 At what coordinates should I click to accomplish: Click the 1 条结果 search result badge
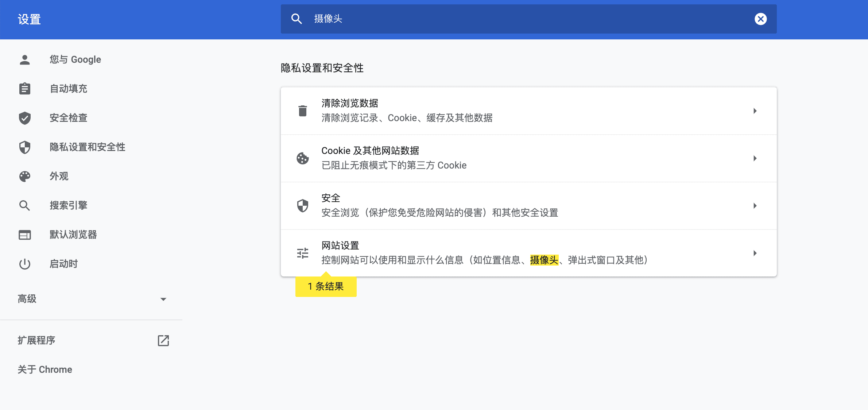(x=326, y=286)
